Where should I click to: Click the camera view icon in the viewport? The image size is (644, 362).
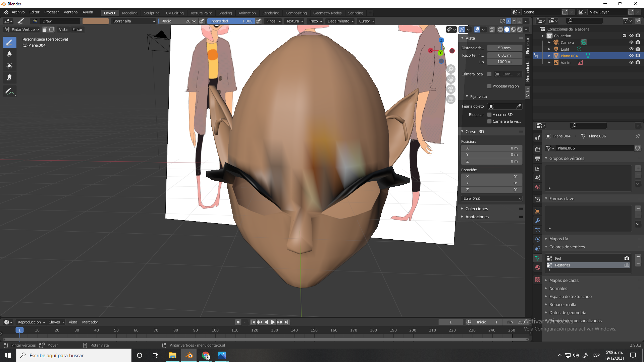(451, 89)
